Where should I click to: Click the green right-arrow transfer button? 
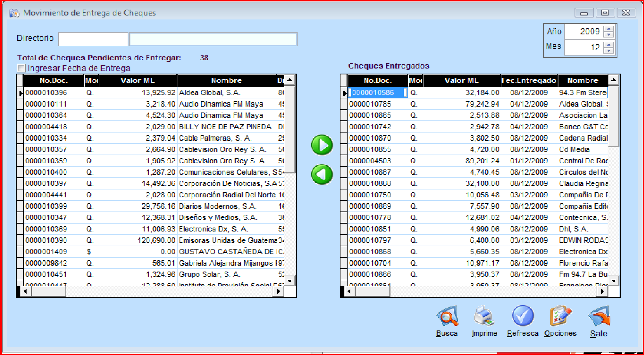tap(322, 145)
